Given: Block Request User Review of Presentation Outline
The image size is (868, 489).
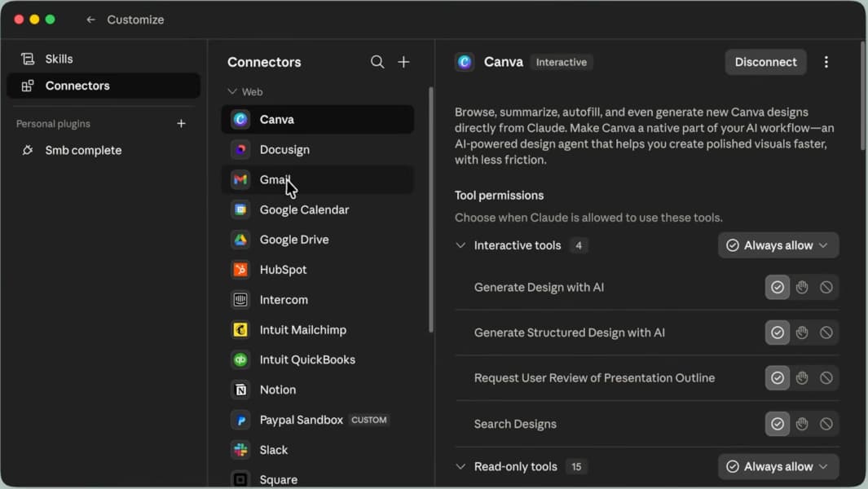Looking at the screenshot, I should (826, 378).
